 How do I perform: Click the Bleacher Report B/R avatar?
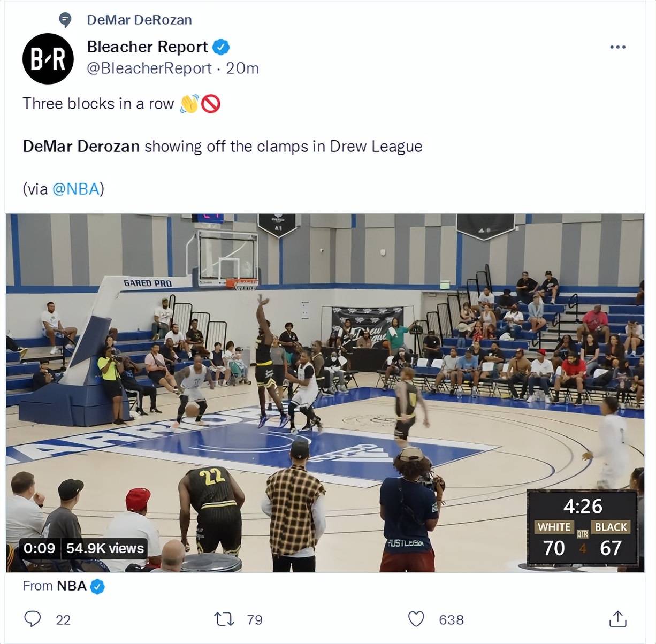point(48,59)
